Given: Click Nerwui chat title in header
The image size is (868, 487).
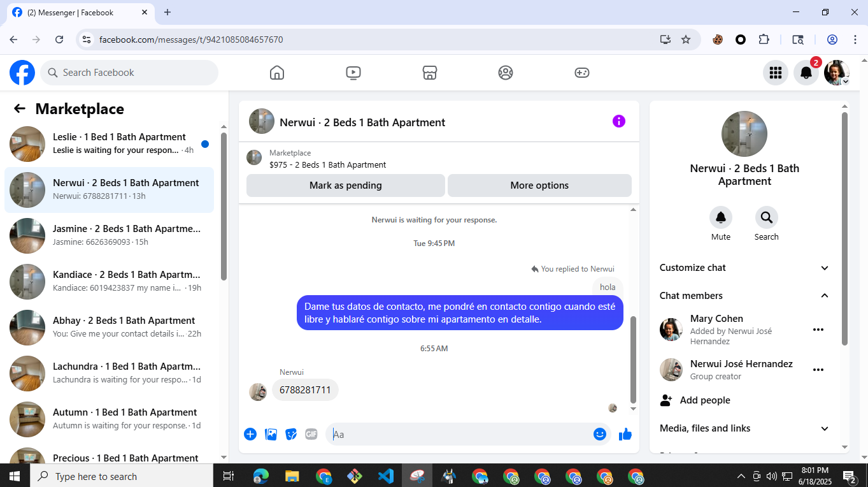Looking at the screenshot, I should (362, 122).
